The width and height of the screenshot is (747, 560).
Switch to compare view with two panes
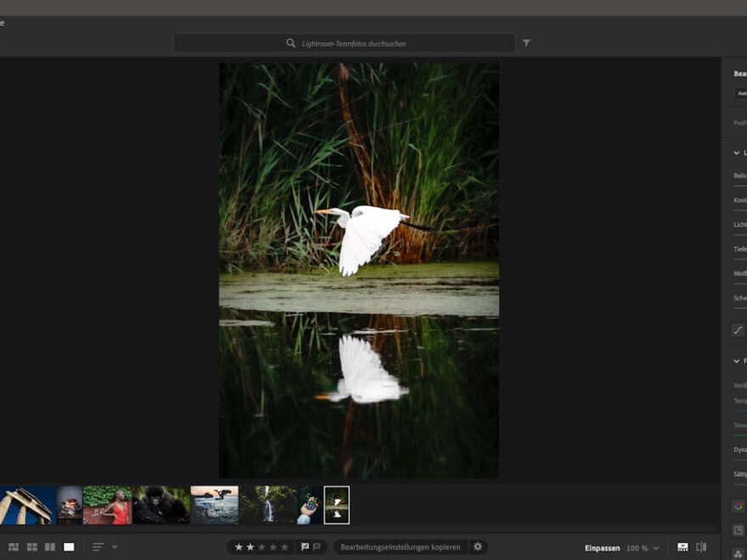point(50,546)
